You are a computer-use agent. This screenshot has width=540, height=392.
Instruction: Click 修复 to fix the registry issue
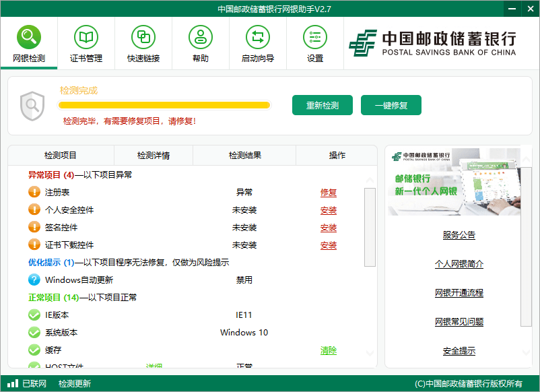(x=328, y=193)
